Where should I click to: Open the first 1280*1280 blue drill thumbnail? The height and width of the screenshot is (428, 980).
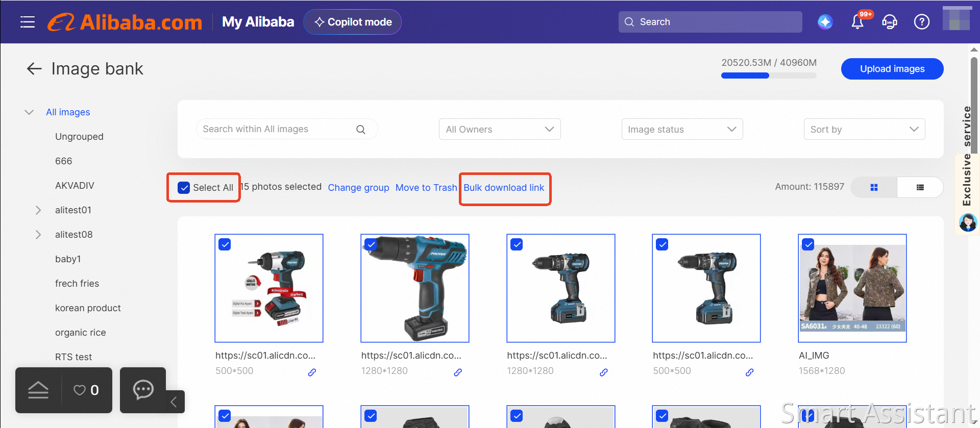415,288
